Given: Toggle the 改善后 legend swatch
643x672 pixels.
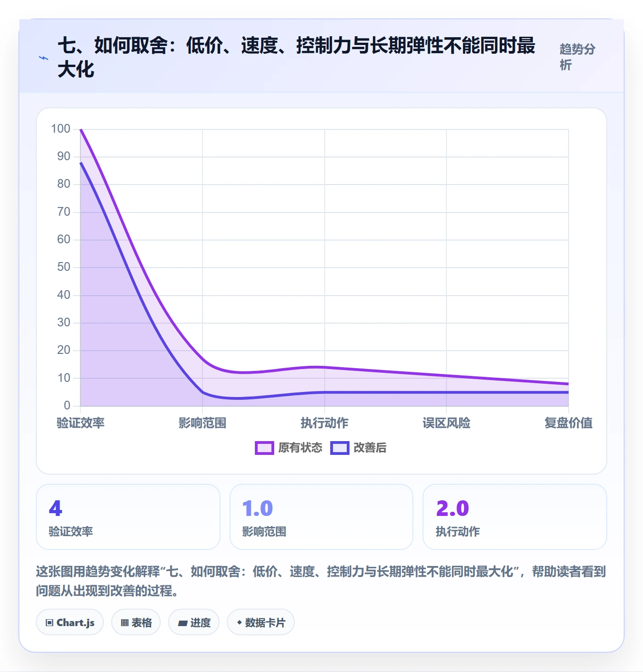Looking at the screenshot, I should click(x=340, y=448).
